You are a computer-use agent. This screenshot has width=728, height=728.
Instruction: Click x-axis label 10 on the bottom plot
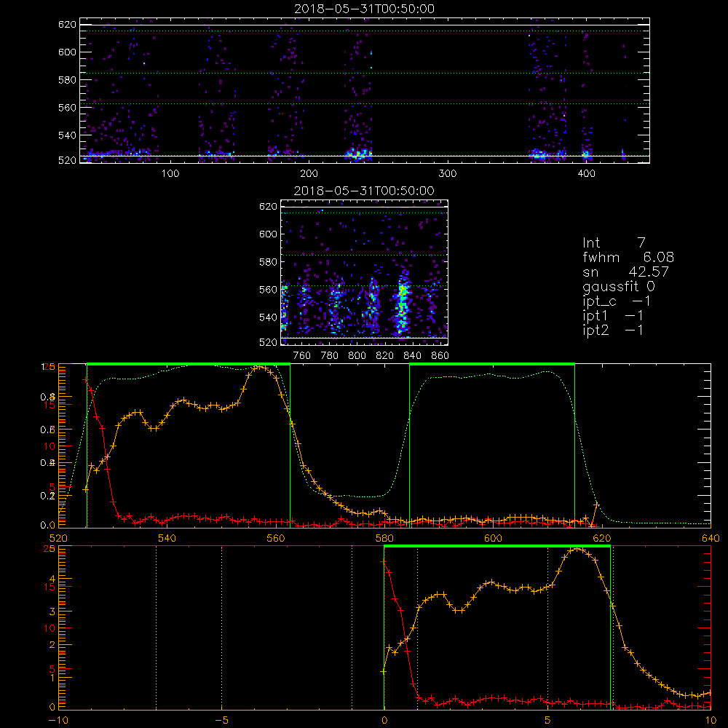coord(711,721)
